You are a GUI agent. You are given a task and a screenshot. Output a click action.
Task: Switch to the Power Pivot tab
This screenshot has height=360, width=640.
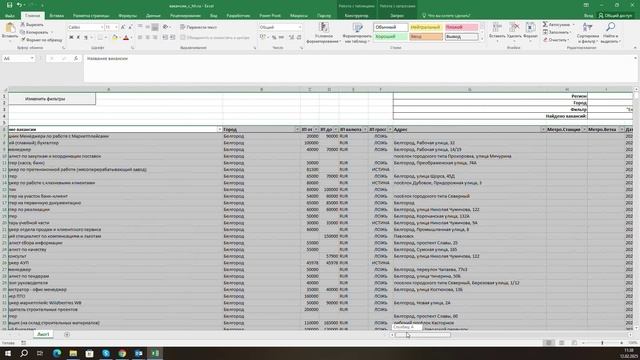point(270,16)
